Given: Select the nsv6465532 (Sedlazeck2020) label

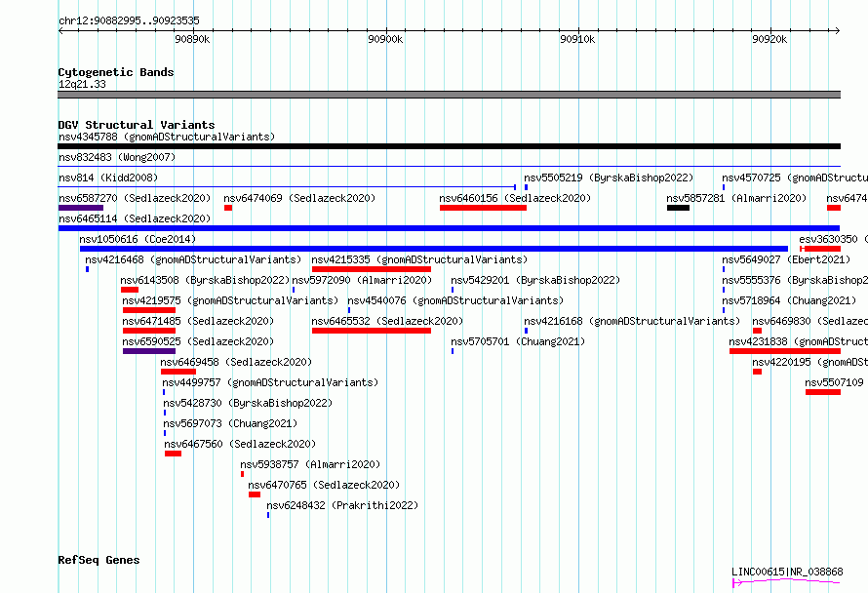Looking at the screenshot, I should pos(387,321).
